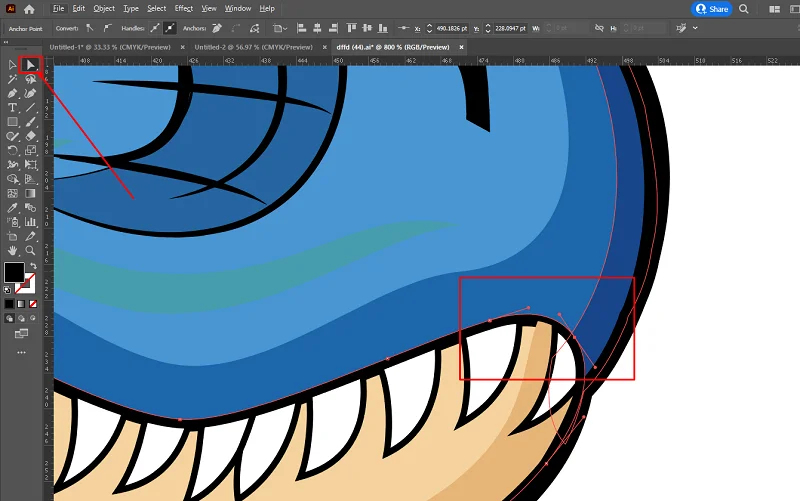Select the Perspective Grid tool

31,179
